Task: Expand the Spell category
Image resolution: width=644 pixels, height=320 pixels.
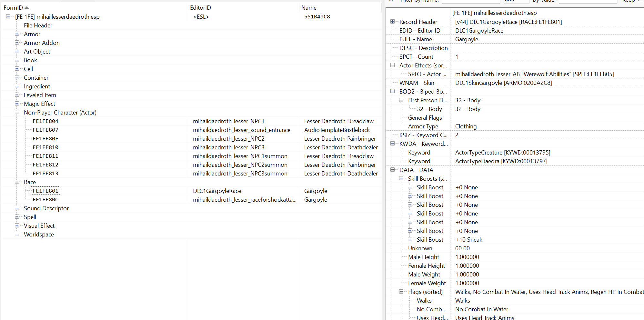Action: (17, 217)
